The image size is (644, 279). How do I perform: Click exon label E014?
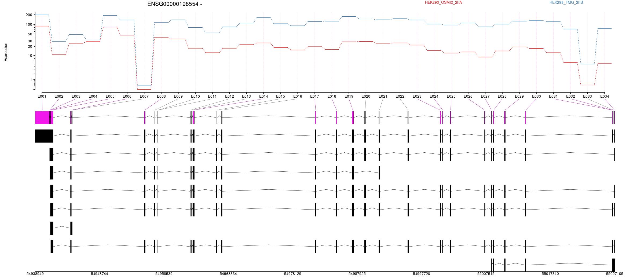click(264, 96)
